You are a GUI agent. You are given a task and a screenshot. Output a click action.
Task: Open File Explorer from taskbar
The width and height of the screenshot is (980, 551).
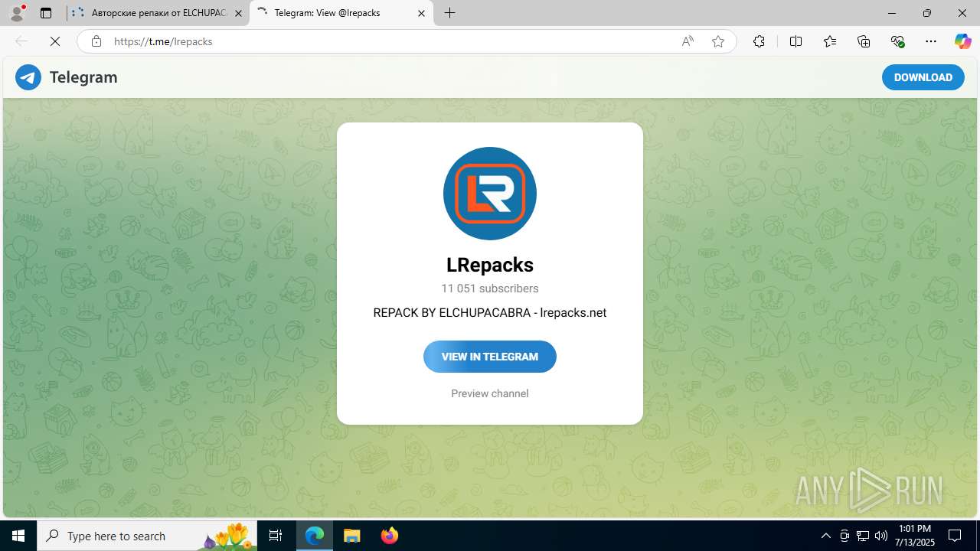coord(351,536)
